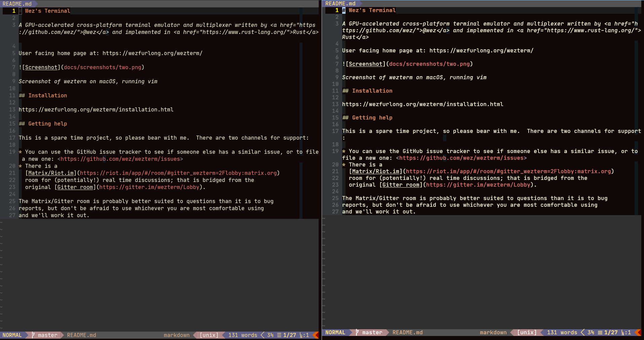Image resolution: width=644 pixels, height=340 pixels.
Task: Click the ## Installation heading in left pane
Action: click(x=43, y=95)
